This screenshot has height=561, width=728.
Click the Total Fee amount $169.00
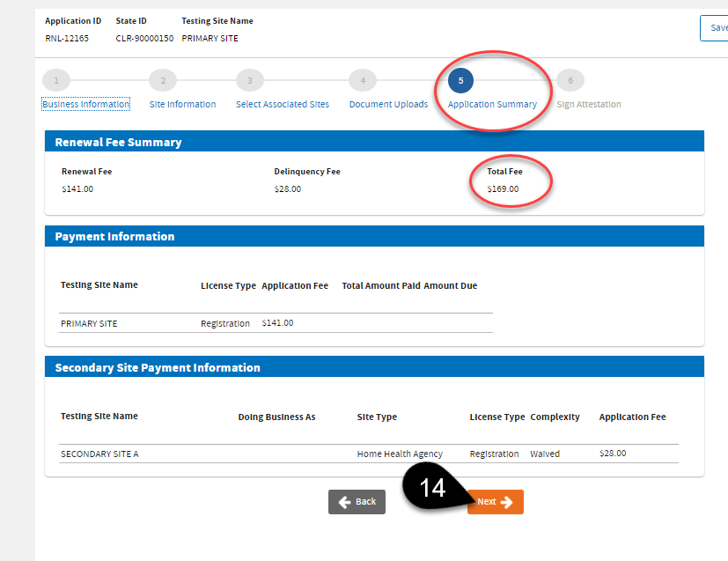pyautogui.click(x=503, y=189)
